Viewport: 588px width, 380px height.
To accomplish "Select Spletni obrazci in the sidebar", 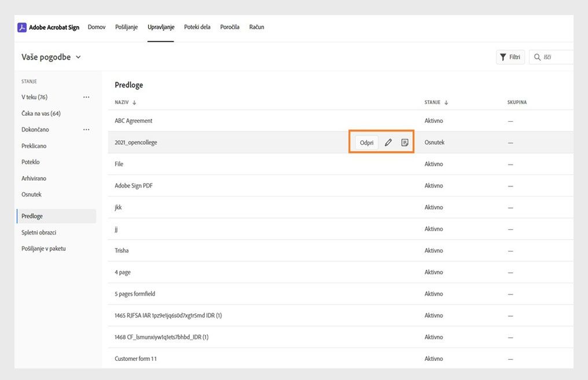I will [39, 232].
